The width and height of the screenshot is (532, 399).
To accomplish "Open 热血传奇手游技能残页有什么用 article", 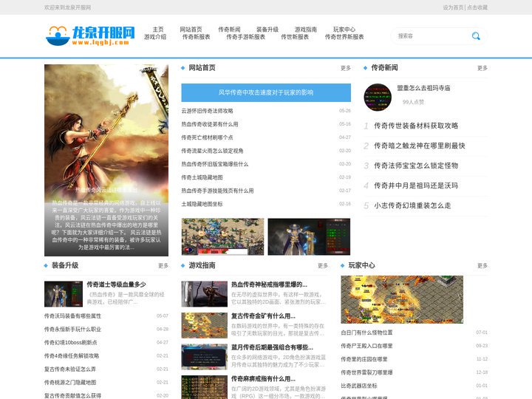I will coord(217,191).
